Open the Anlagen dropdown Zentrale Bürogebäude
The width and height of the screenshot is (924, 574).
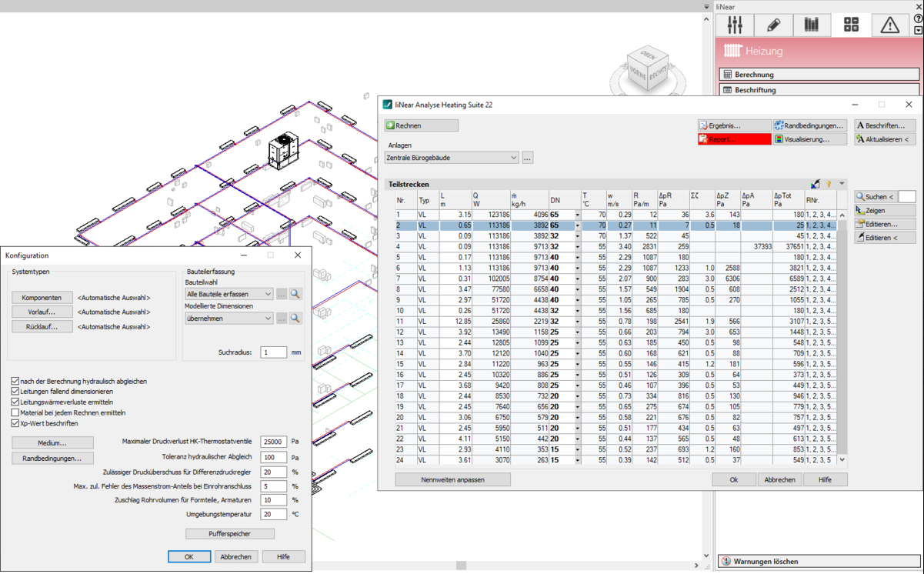point(452,158)
